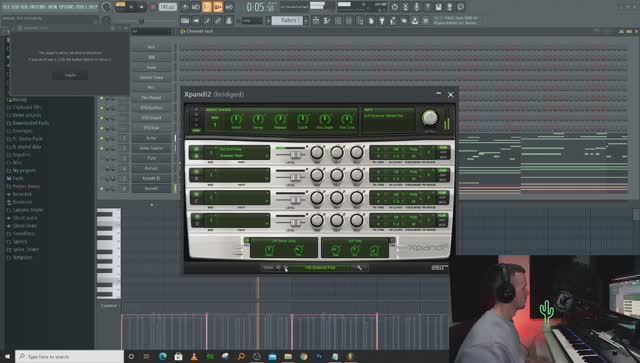Viewport: 640px width, 363px height.
Task: Click the right-arrow icon in the second toolbar row
Action: [196, 20]
